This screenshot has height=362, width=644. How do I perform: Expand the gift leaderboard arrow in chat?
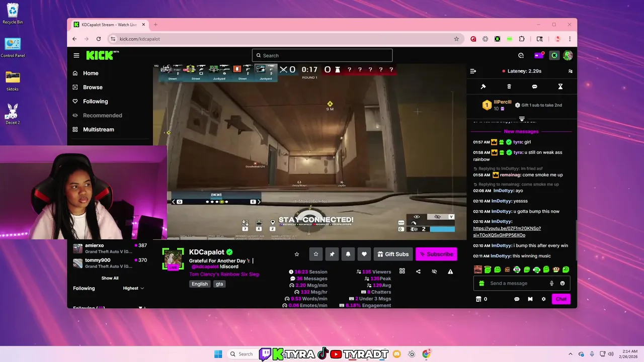[522, 119]
